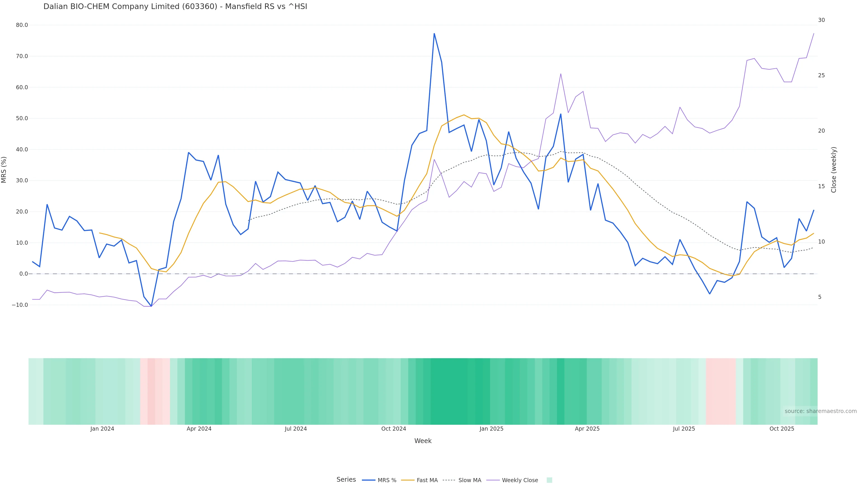Viewport: 868px width, 488px height.
Task: Click the Oct 2024 x-axis label
Action: pyautogui.click(x=394, y=429)
